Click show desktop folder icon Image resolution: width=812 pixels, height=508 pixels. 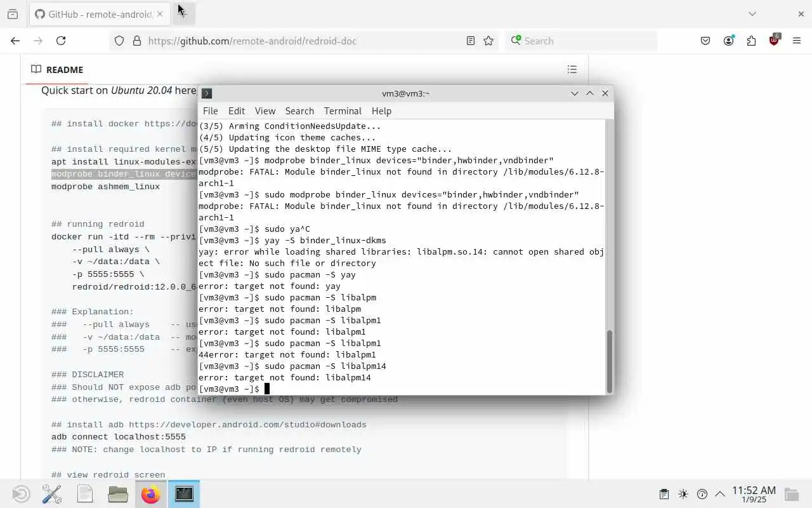(792, 494)
